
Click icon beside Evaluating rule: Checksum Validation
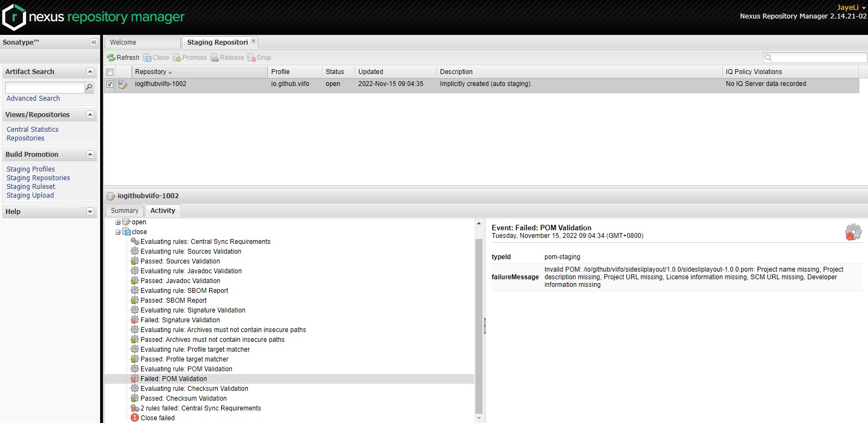[135, 389]
